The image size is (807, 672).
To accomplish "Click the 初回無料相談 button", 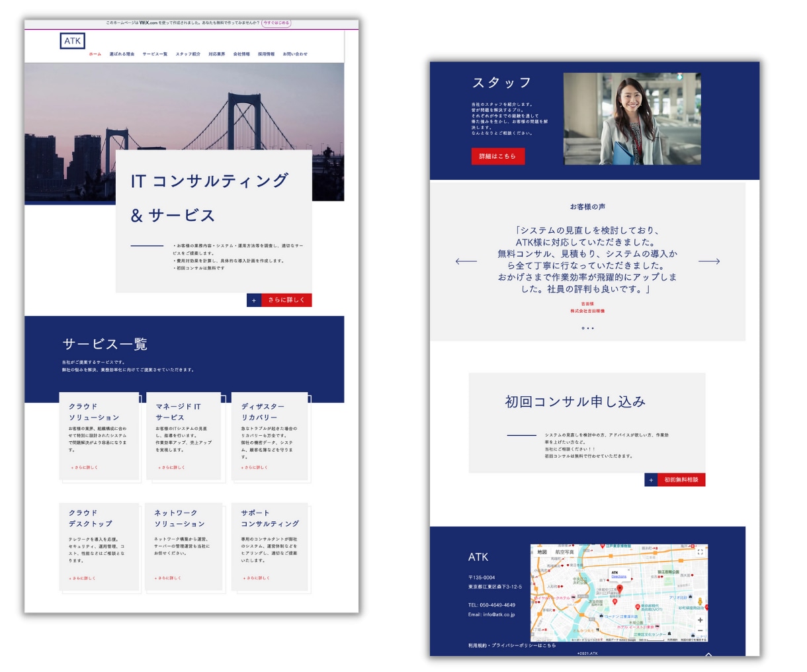I will 681,480.
